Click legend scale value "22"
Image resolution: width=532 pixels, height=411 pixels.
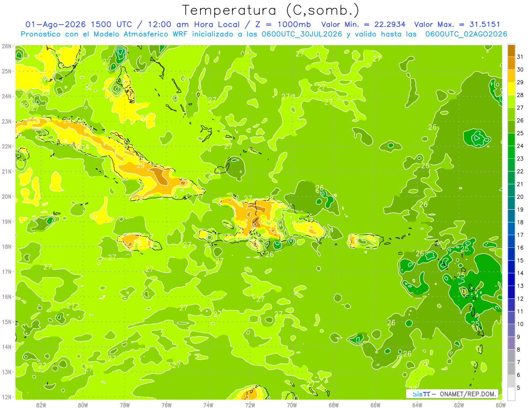point(520,171)
